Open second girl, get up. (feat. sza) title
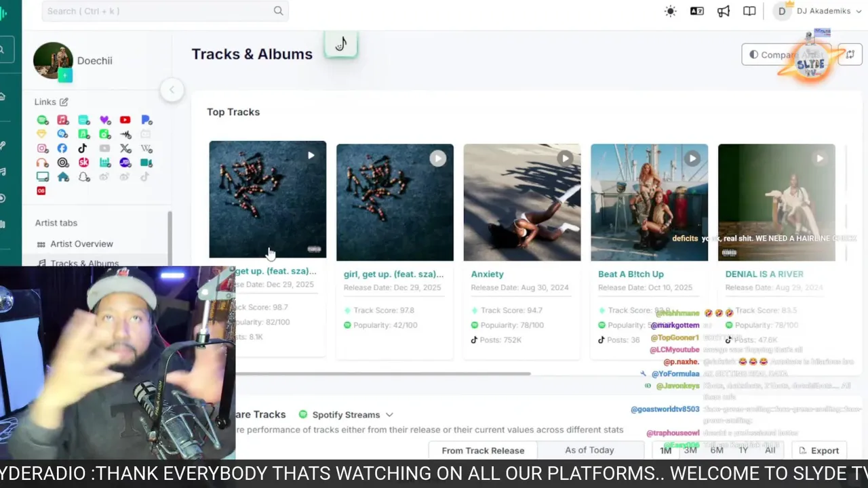Viewport: 868px width, 488px height. [x=393, y=274]
